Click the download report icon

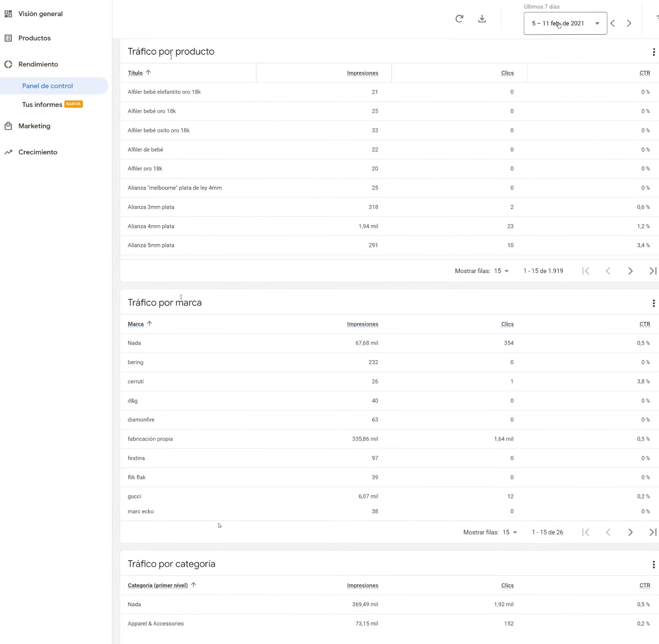tap(482, 19)
